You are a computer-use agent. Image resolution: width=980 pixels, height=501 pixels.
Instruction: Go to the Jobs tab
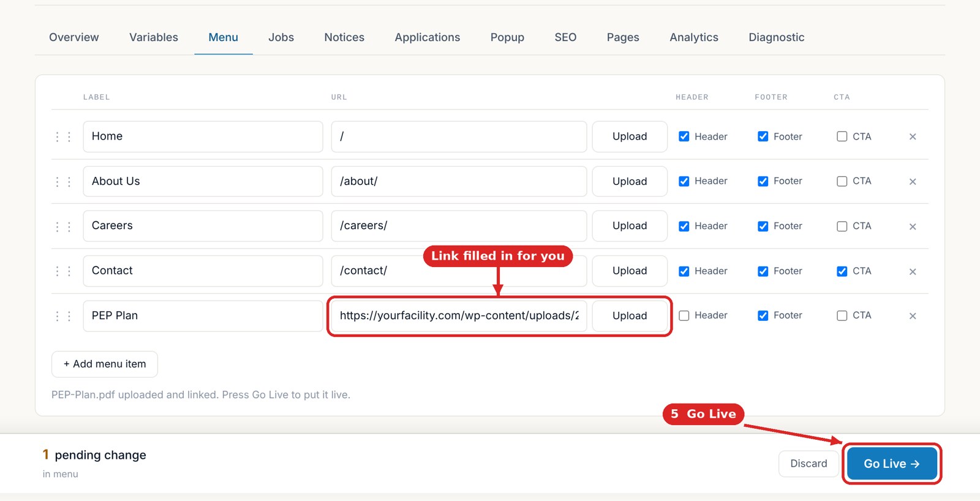pos(281,37)
